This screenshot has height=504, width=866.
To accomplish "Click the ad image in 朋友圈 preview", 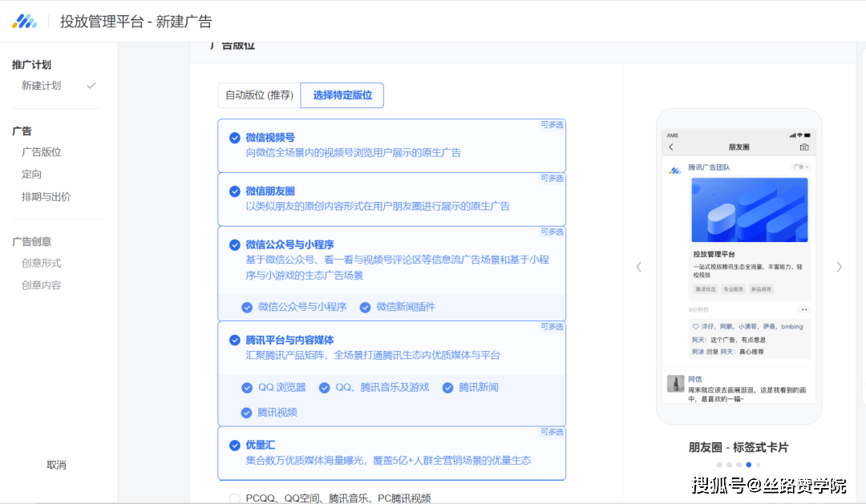I will point(750,210).
